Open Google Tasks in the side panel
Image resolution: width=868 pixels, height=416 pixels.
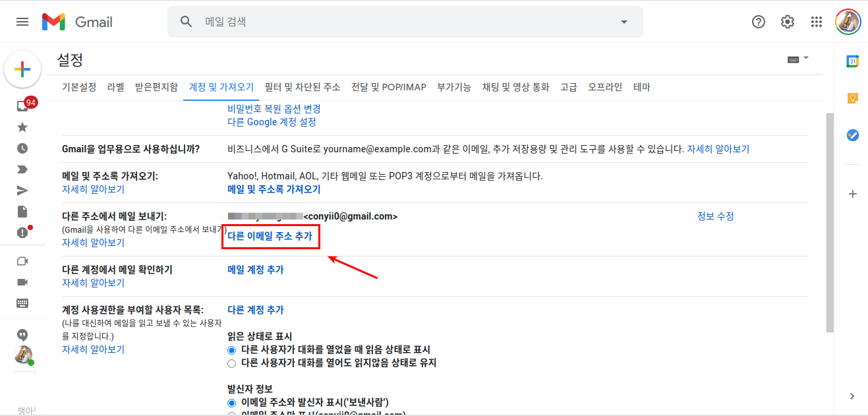click(852, 135)
